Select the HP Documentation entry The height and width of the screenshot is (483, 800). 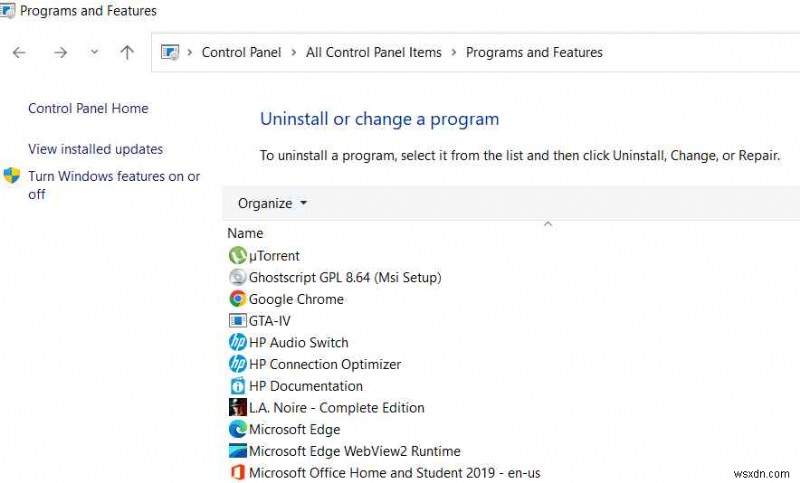pos(306,386)
